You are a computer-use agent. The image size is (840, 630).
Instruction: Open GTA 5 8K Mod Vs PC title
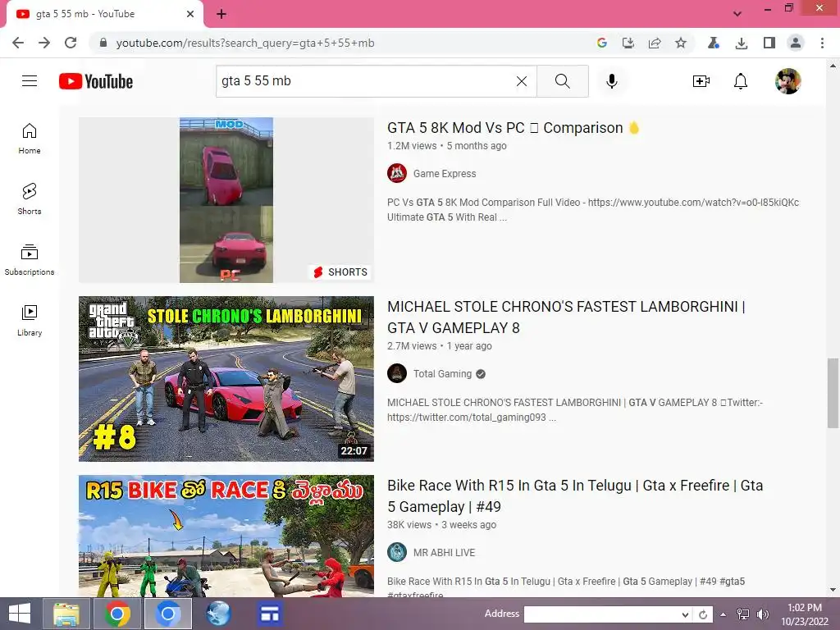pos(514,128)
